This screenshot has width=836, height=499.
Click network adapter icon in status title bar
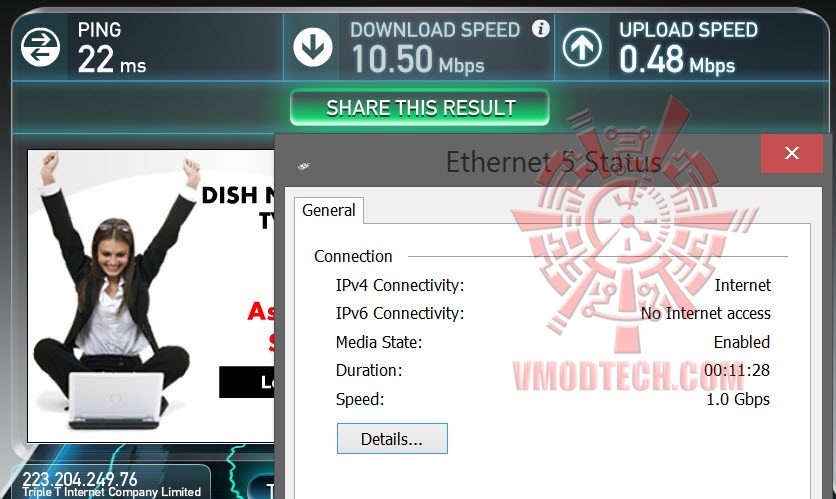coord(303,166)
